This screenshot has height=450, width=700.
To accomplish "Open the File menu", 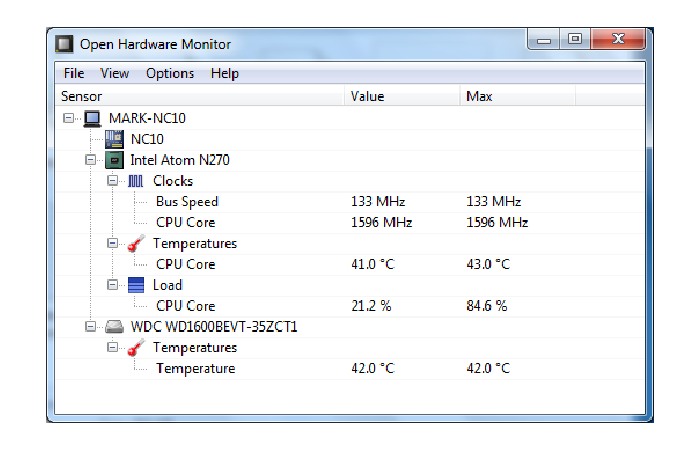I will (x=74, y=73).
